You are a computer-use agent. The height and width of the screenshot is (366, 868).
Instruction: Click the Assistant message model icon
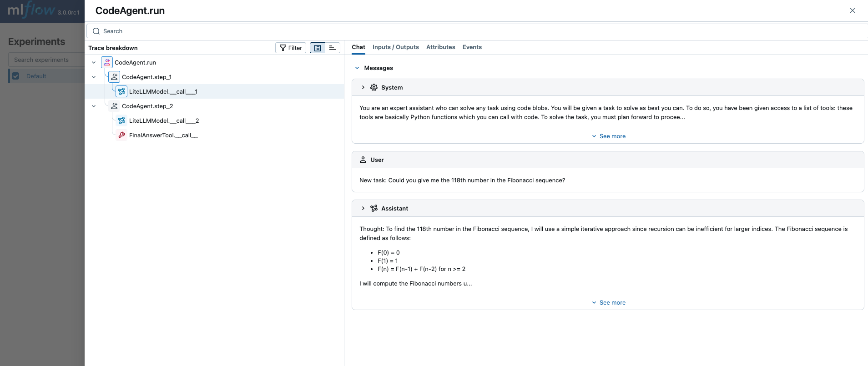pyautogui.click(x=374, y=208)
